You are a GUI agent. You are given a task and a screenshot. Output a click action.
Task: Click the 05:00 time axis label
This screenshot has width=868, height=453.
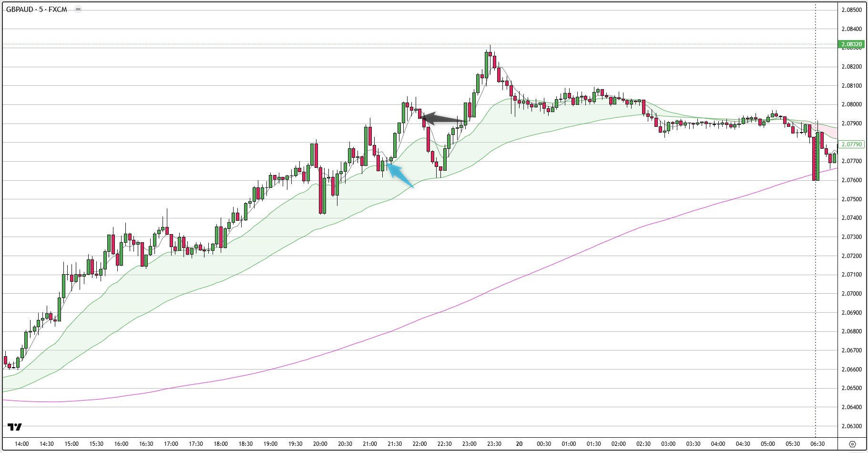767,444
